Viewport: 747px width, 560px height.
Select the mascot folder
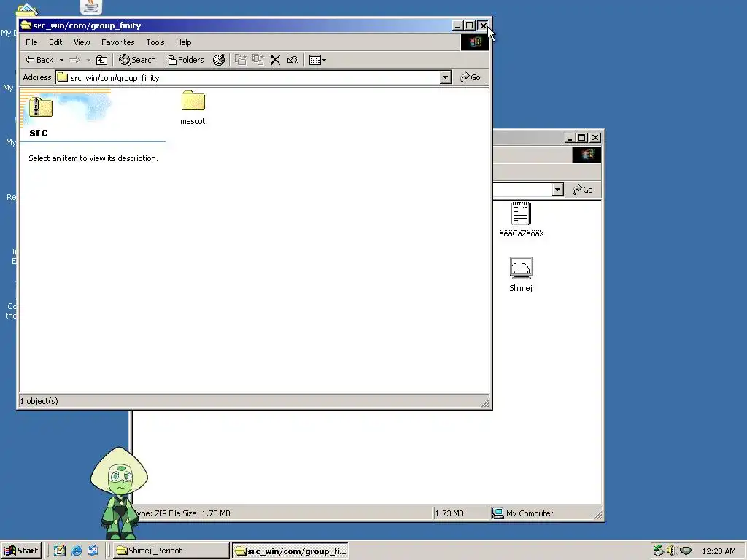(x=193, y=108)
